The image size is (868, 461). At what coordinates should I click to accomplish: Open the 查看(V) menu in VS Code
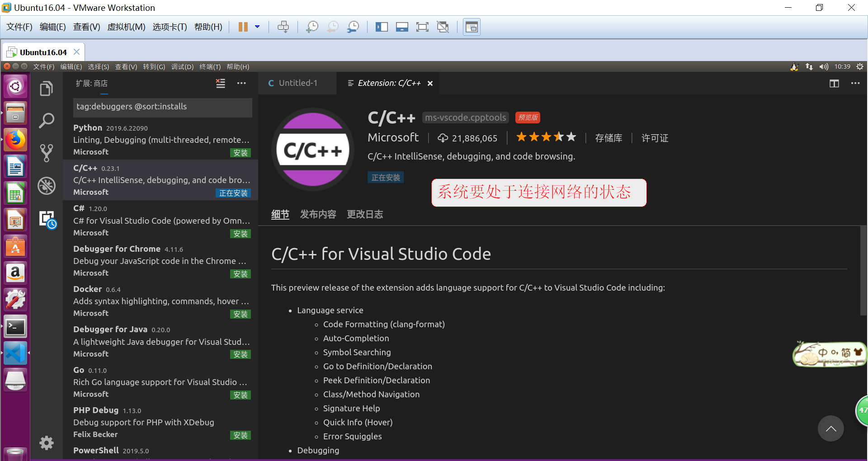pyautogui.click(x=126, y=67)
